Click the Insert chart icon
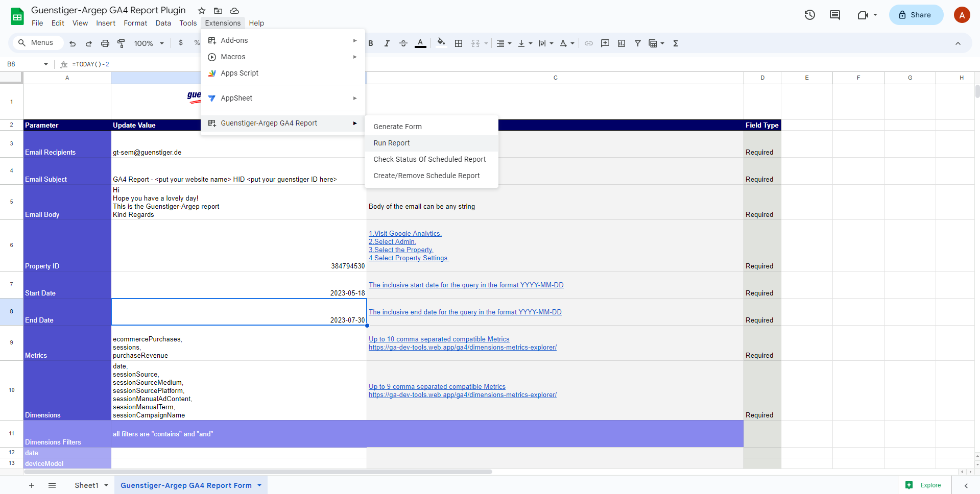 pos(622,43)
